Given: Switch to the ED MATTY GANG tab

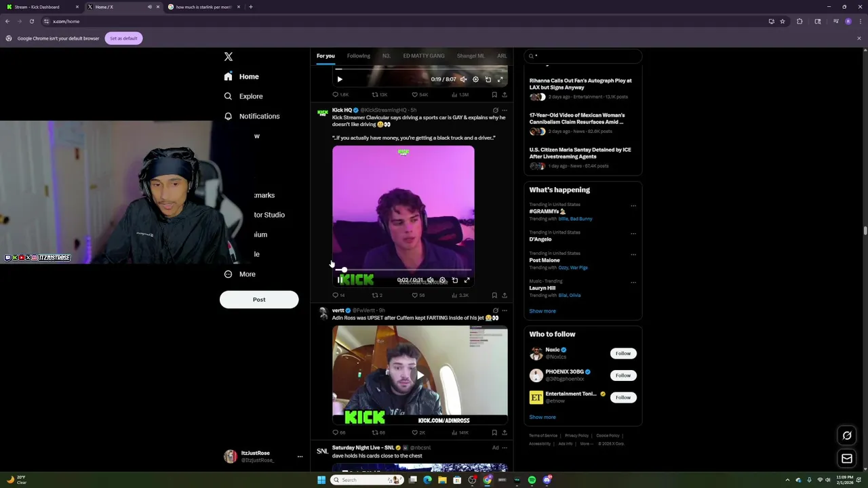Looking at the screenshot, I should [x=424, y=56].
